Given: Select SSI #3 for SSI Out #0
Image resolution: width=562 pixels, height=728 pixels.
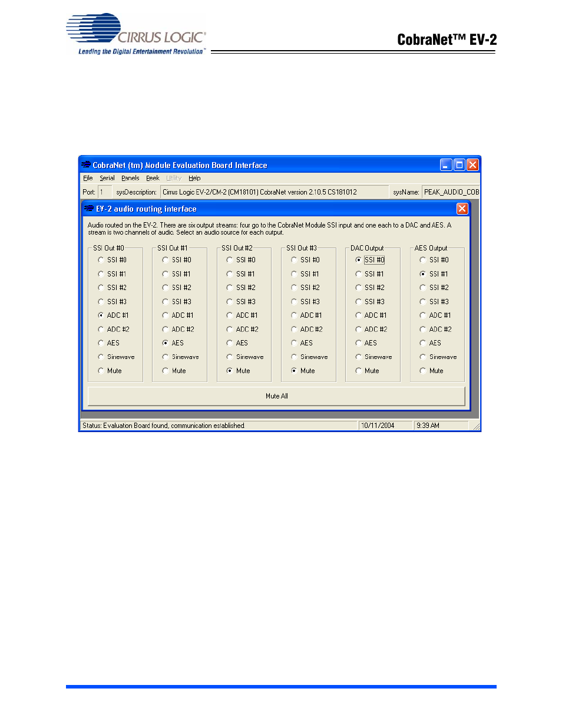Looking at the screenshot, I should tap(101, 302).
